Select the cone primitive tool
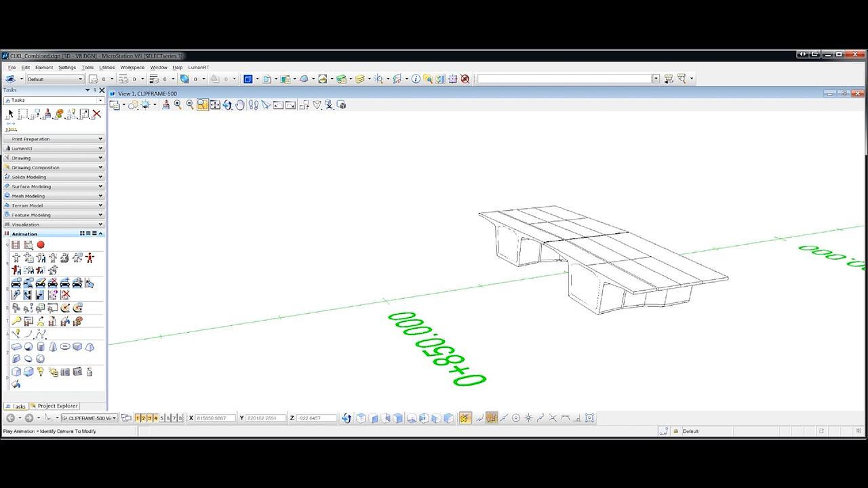 [x=53, y=346]
